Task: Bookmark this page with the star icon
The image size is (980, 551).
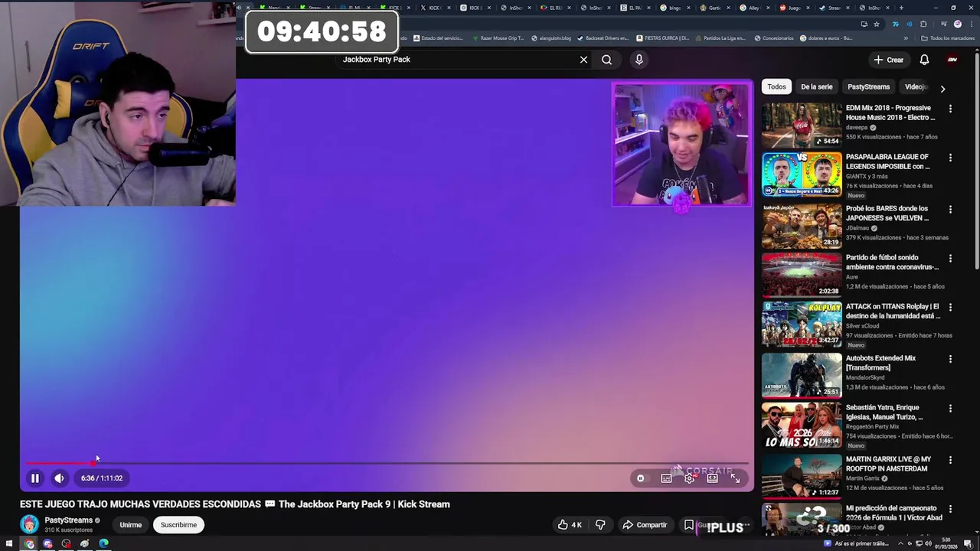Action: click(877, 24)
